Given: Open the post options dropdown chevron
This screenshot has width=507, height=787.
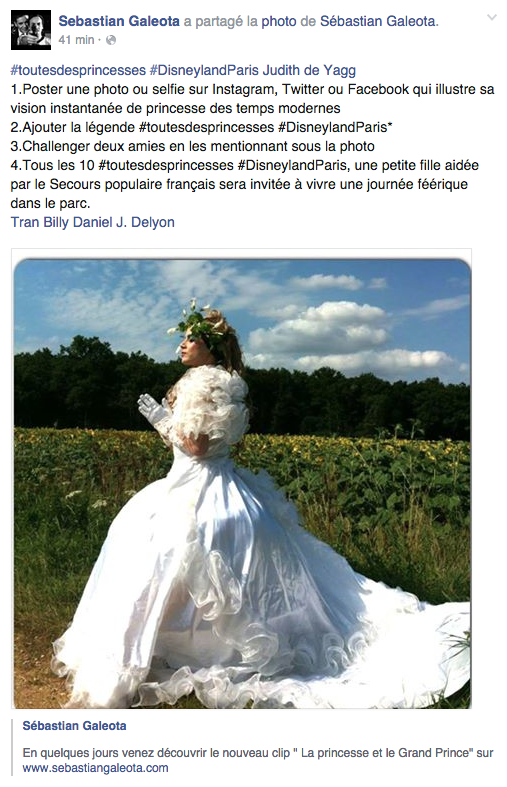Looking at the screenshot, I should 492,18.
